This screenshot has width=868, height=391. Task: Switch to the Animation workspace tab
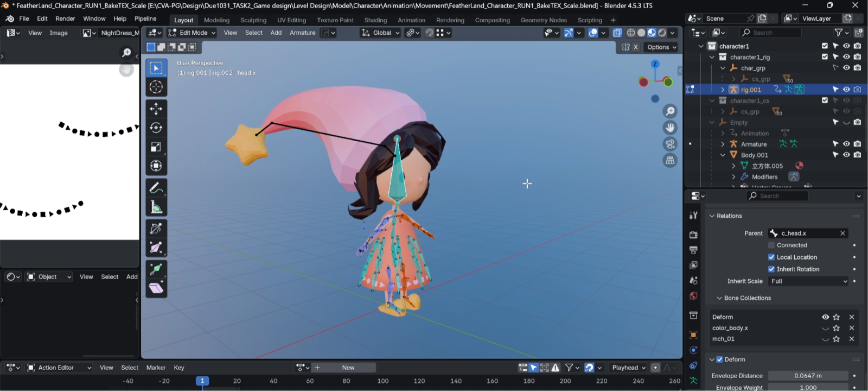(411, 20)
